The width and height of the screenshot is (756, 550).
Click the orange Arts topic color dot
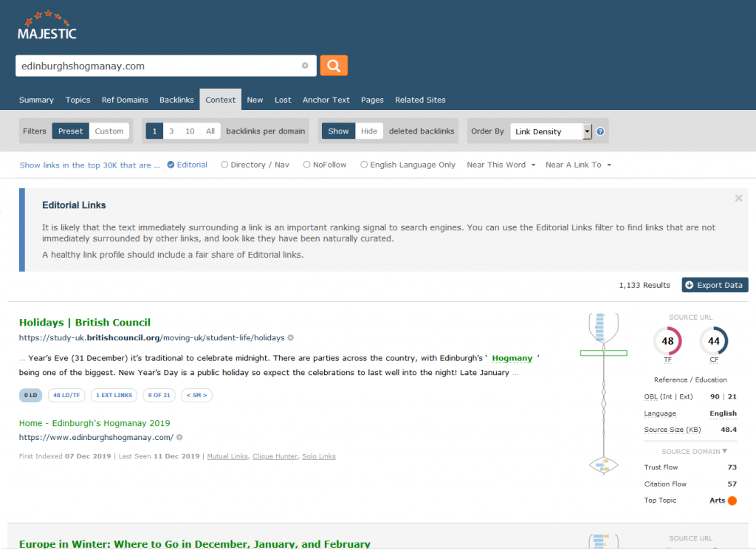coord(732,501)
